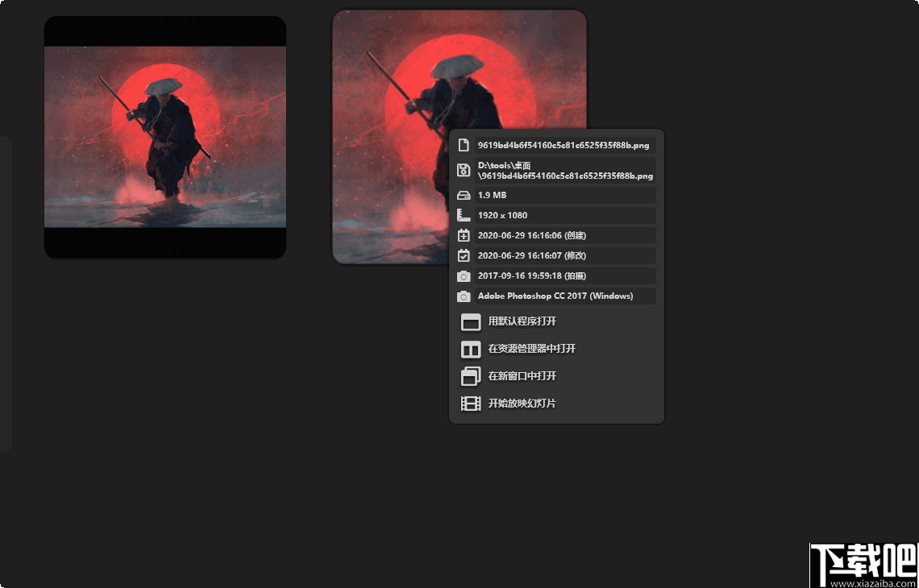Click the camera icon next to the 拍摄 timestamp
This screenshot has height=588, width=919.
[x=464, y=275]
